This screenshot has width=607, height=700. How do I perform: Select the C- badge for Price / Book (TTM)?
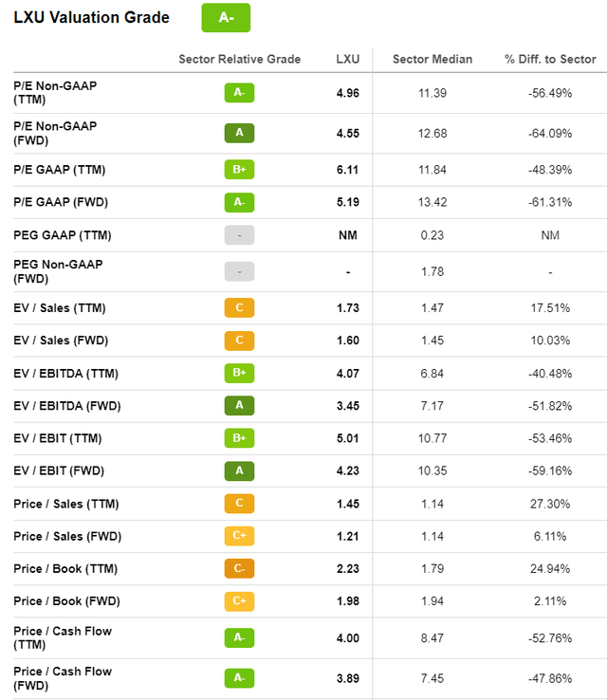pyautogui.click(x=239, y=568)
